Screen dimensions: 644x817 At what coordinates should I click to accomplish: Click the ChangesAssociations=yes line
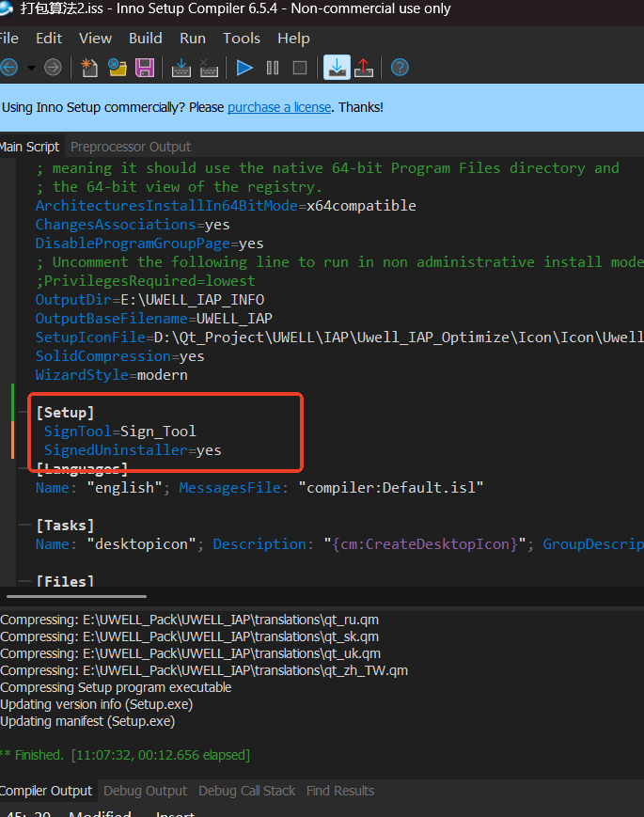point(133,225)
